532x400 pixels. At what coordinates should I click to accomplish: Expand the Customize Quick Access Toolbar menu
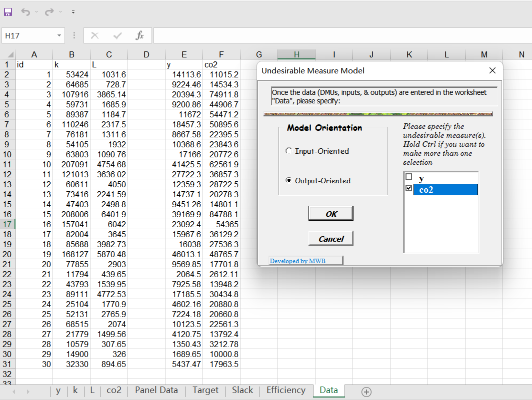tap(73, 11)
